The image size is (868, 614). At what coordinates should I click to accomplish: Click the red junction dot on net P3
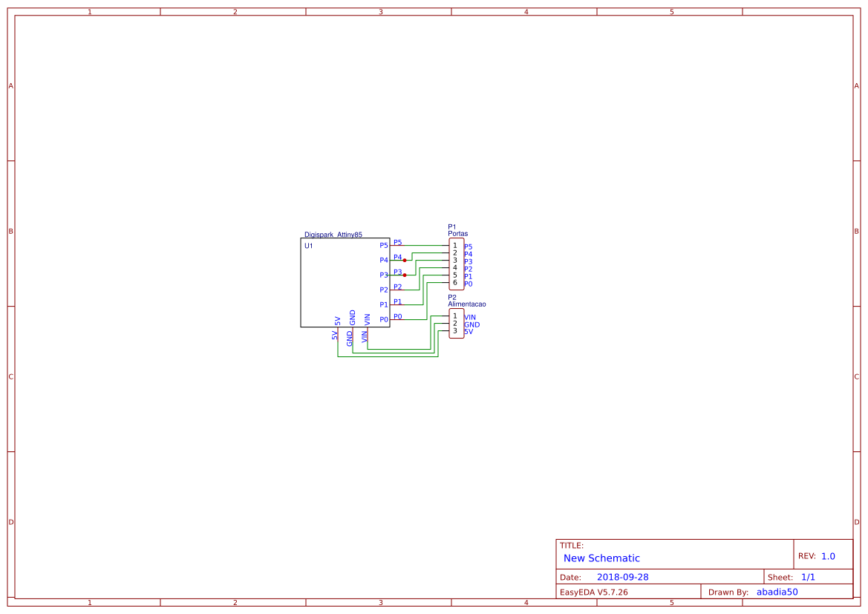[x=405, y=275]
